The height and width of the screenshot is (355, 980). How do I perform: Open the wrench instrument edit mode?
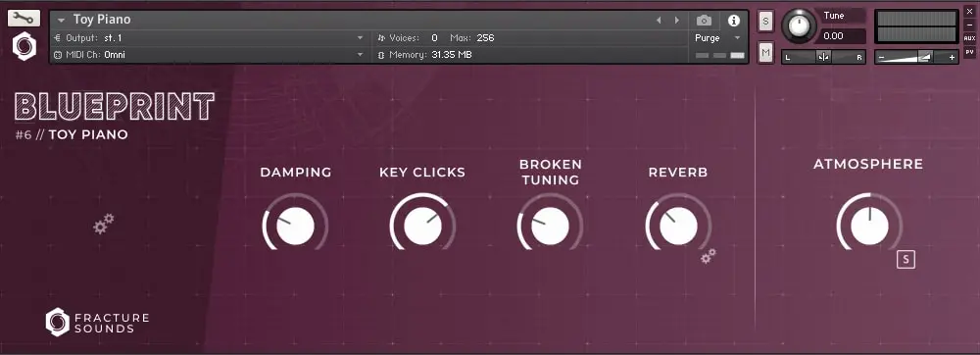(x=24, y=18)
